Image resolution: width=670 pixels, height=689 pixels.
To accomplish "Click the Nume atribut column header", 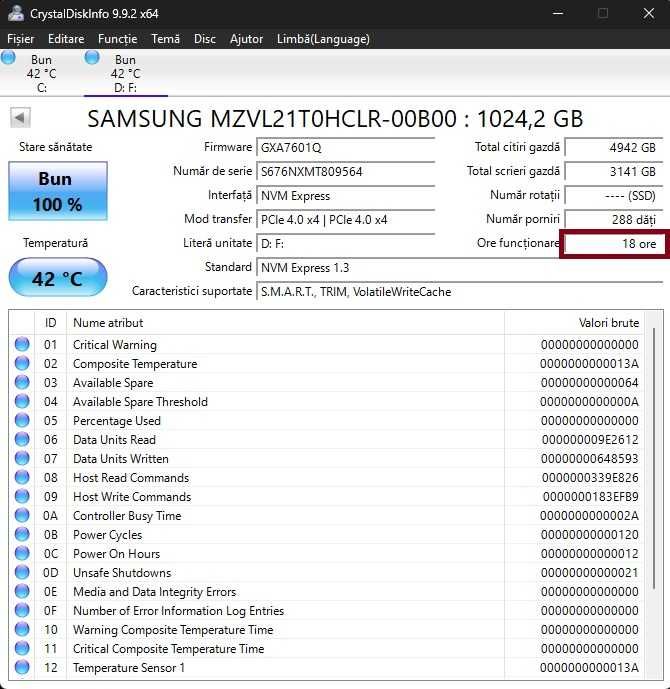I will pos(285,323).
